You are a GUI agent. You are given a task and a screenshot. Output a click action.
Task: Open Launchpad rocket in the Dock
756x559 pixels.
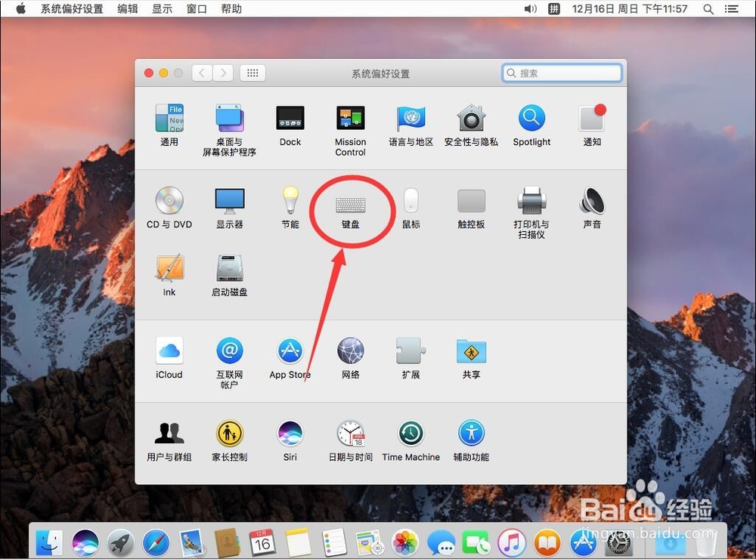tap(120, 542)
